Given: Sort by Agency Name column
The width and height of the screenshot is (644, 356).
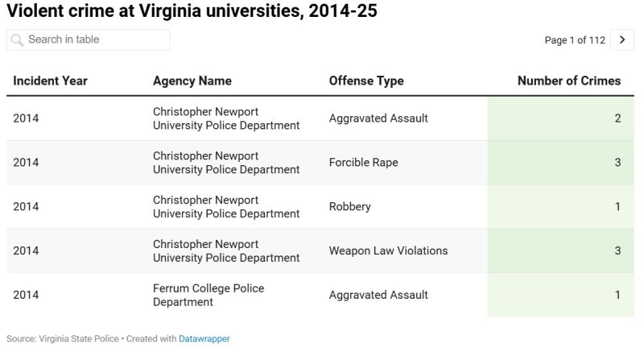Looking at the screenshot, I should 192,81.
